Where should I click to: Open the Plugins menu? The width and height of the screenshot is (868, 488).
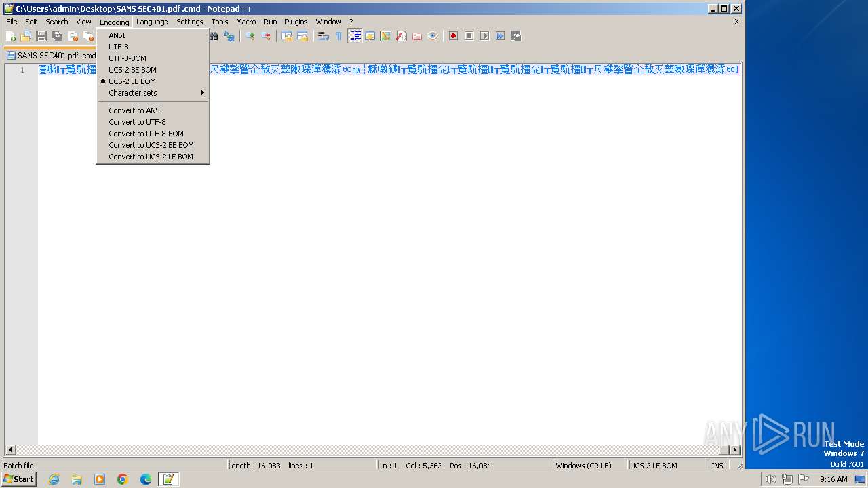[296, 22]
